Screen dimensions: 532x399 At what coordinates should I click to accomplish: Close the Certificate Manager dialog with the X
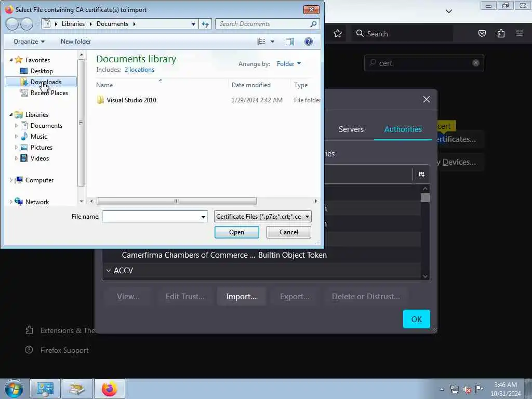tap(427, 99)
